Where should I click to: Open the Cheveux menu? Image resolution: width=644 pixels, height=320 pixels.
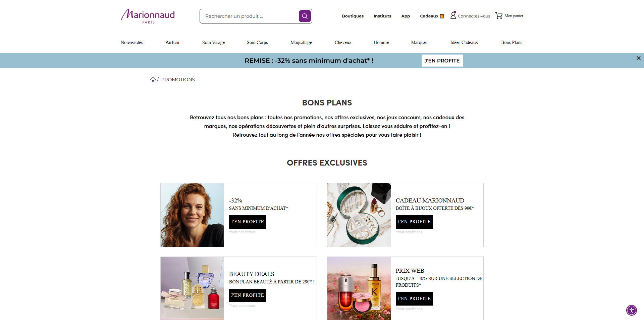click(x=343, y=42)
